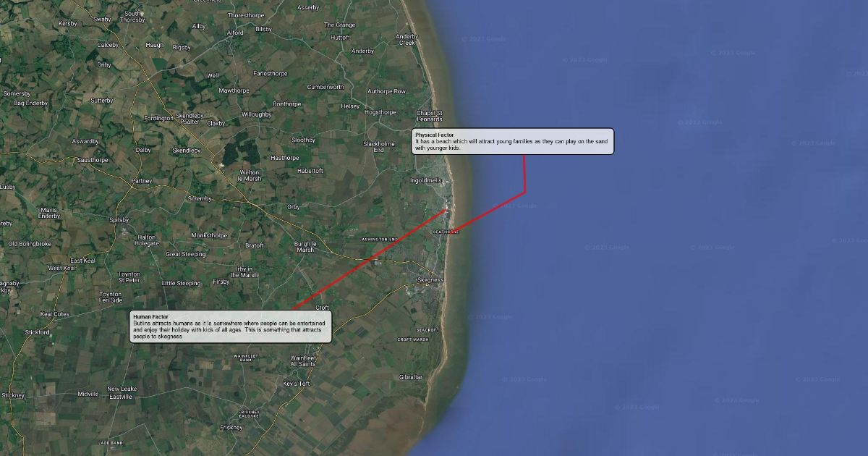Select the Skegness town label

430,279
